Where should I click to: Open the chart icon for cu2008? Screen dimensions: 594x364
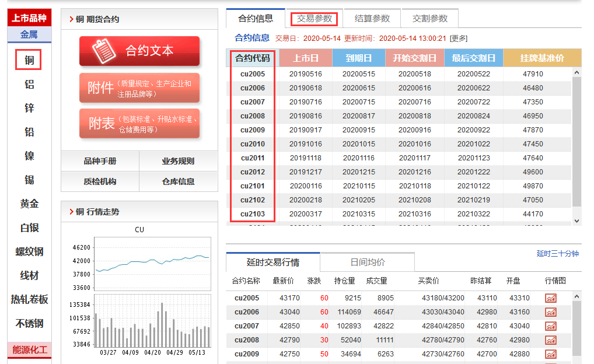(x=550, y=340)
